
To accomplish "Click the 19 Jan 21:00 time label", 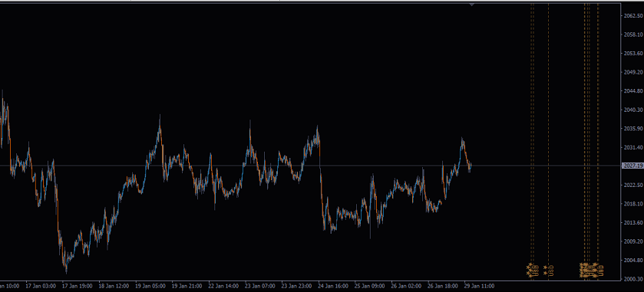I will point(187,285).
